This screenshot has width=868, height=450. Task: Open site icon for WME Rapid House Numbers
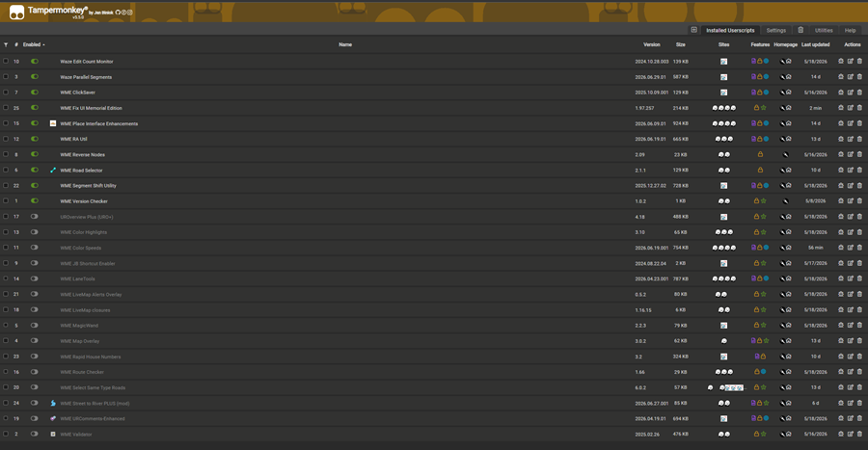(x=723, y=357)
